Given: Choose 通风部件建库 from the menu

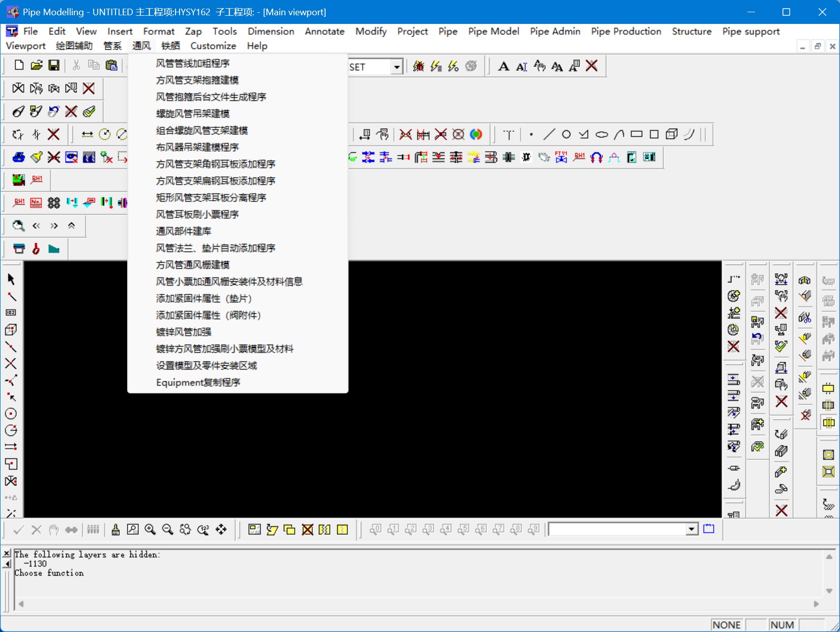Looking at the screenshot, I should pyautogui.click(x=183, y=231).
